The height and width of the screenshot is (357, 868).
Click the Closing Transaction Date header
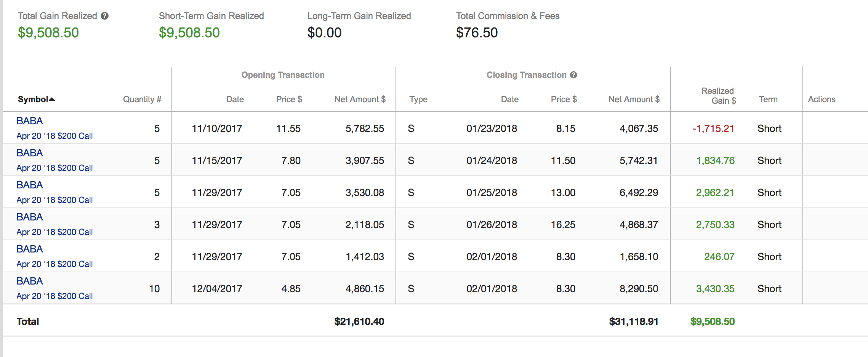509,100
